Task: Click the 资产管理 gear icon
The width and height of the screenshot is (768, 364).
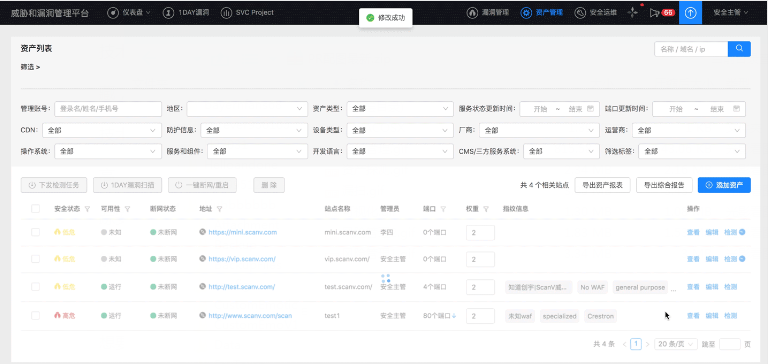Action: click(x=526, y=13)
